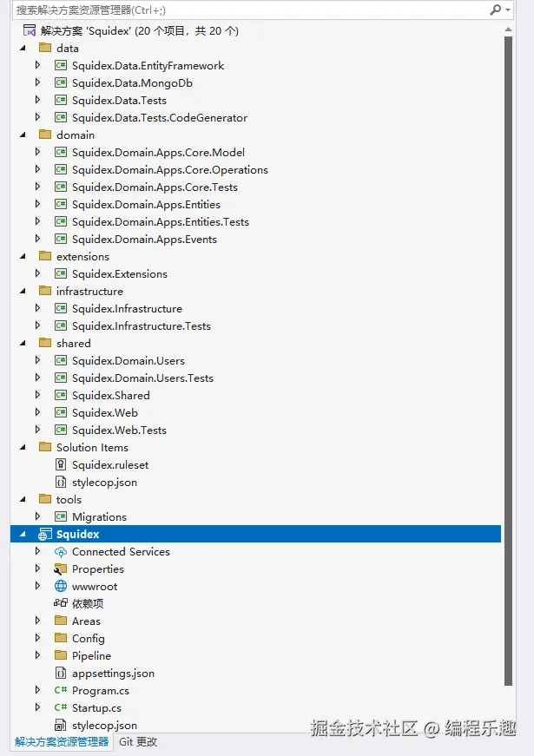Select Squidex.Data.Tests project name

point(119,101)
